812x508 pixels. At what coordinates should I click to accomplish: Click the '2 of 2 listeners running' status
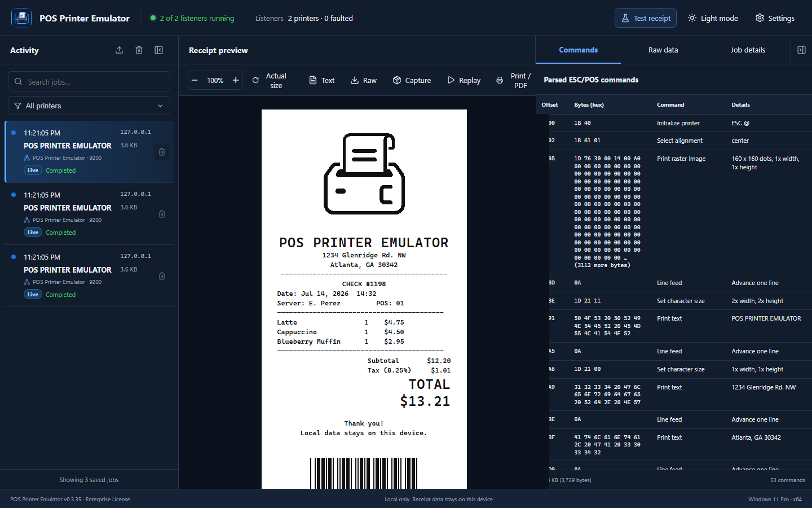pyautogui.click(x=192, y=18)
